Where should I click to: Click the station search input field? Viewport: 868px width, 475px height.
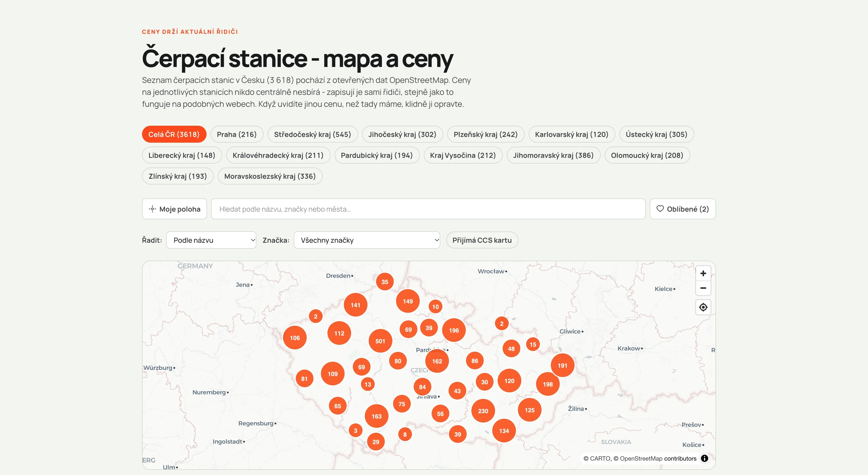click(x=428, y=209)
